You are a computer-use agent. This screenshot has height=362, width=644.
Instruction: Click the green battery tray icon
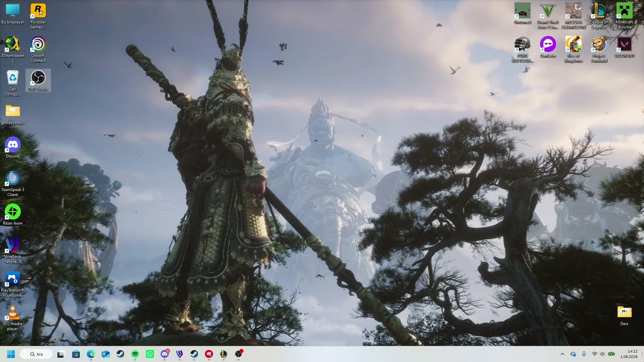click(611, 354)
